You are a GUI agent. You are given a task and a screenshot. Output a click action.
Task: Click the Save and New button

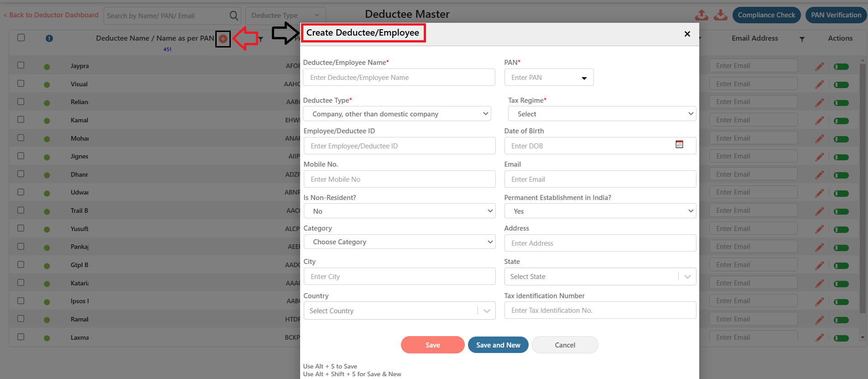pos(498,345)
